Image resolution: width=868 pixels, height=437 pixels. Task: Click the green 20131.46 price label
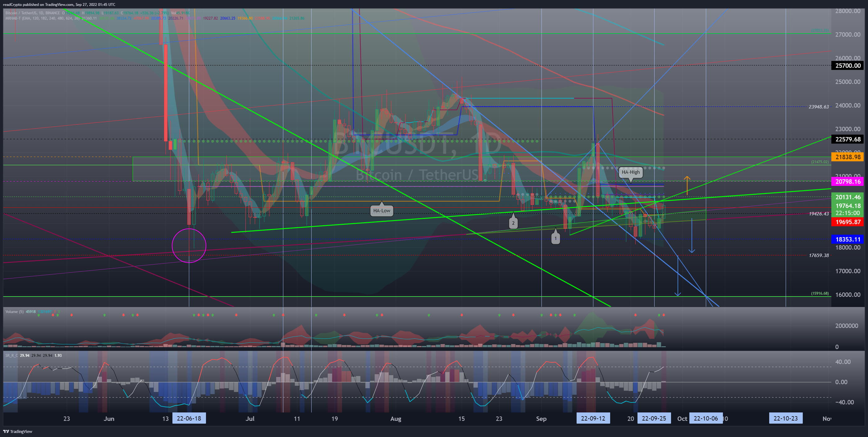point(848,197)
